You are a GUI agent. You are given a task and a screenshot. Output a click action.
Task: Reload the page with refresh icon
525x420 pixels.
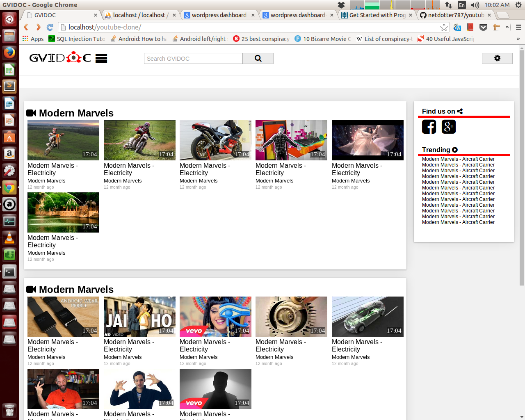pos(50,27)
